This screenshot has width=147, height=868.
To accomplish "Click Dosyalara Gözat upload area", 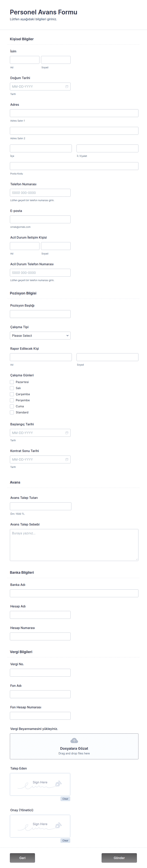I will [x=74, y=746].
